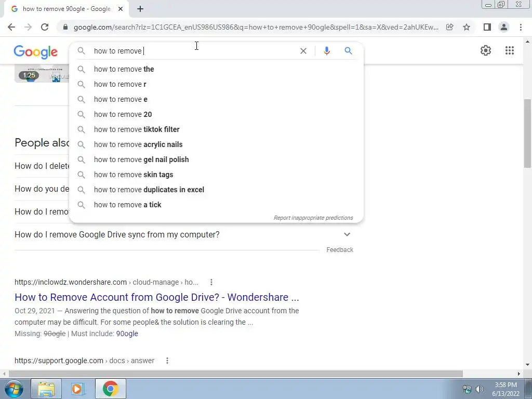532x399 pixels.
Task: Clear the search box text
Action: pyautogui.click(x=303, y=51)
